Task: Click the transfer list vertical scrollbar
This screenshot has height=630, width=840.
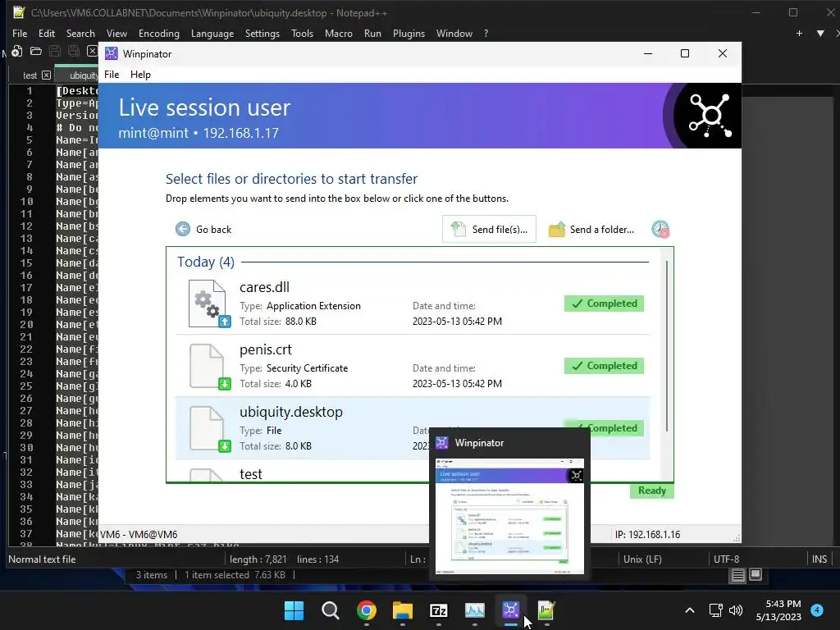Action: pyautogui.click(x=667, y=345)
